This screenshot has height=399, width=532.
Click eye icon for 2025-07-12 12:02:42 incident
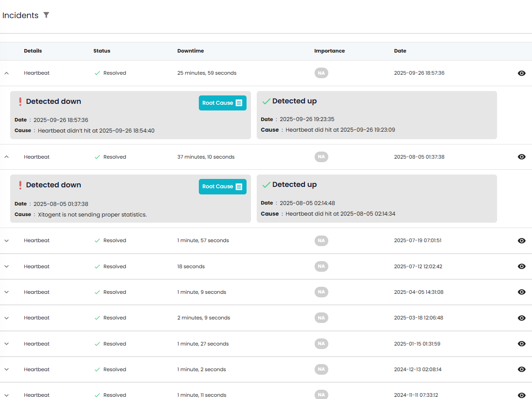521,266
